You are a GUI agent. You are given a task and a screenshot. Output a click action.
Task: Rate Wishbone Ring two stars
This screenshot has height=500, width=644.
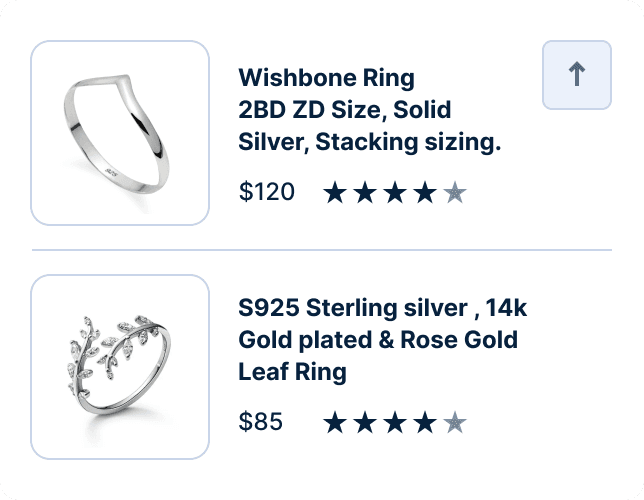click(365, 192)
